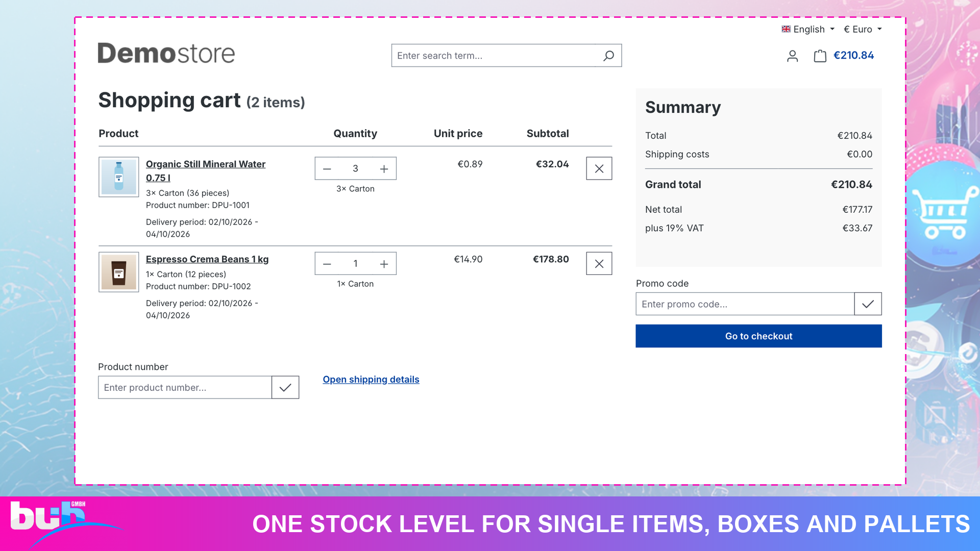The width and height of the screenshot is (980, 551).
Task: Click quantity value 1 for espresso beans
Action: [355, 264]
